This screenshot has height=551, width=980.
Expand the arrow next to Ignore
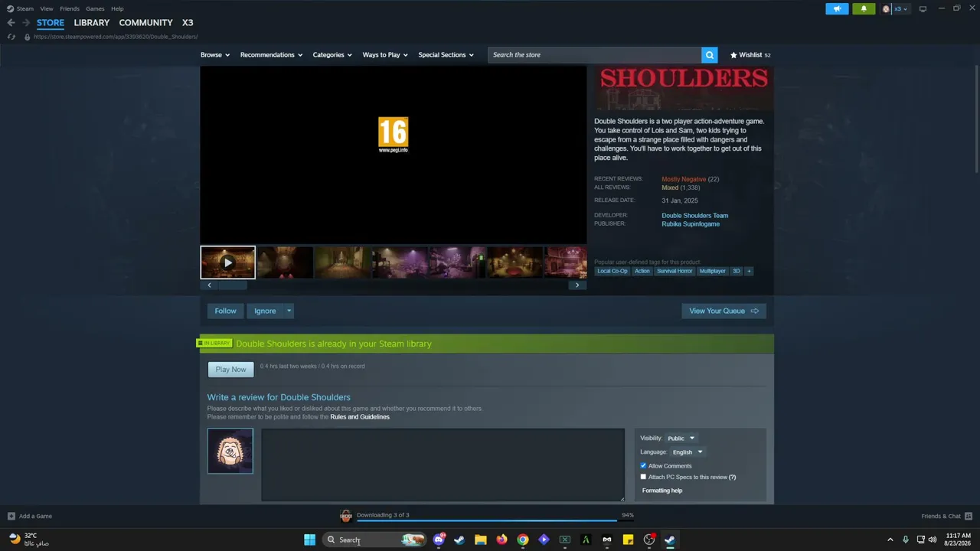[x=289, y=311]
